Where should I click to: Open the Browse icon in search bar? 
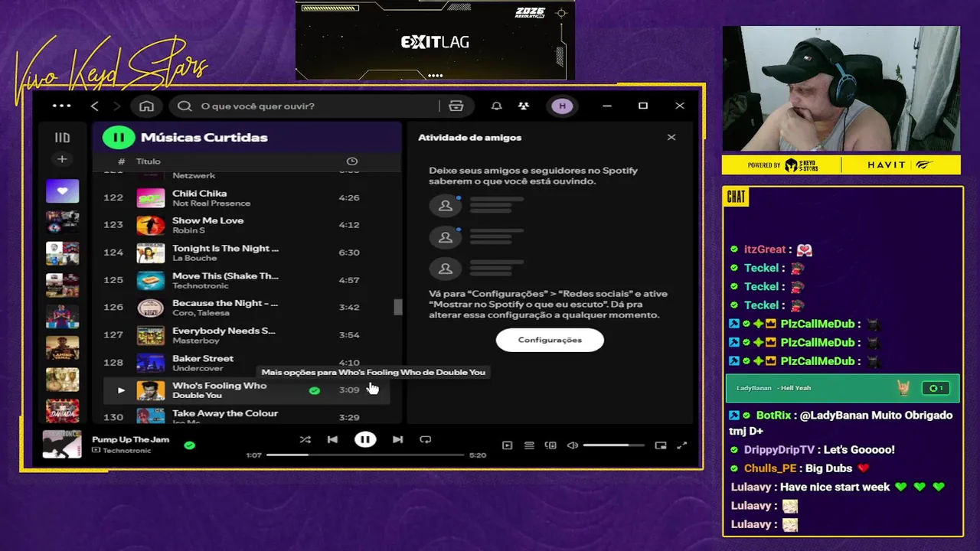pos(456,106)
